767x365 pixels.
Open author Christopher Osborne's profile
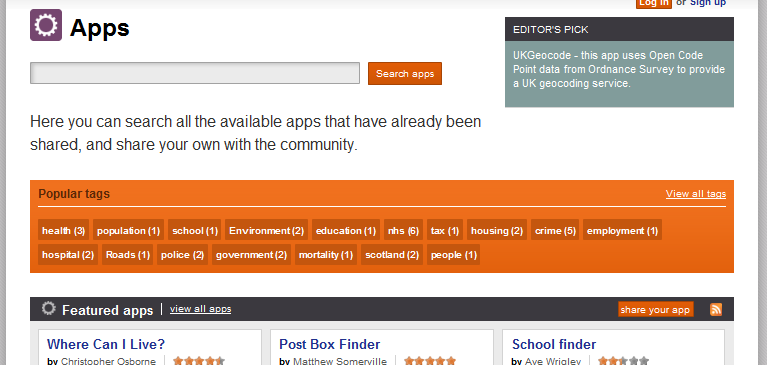click(x=108, y=361)
